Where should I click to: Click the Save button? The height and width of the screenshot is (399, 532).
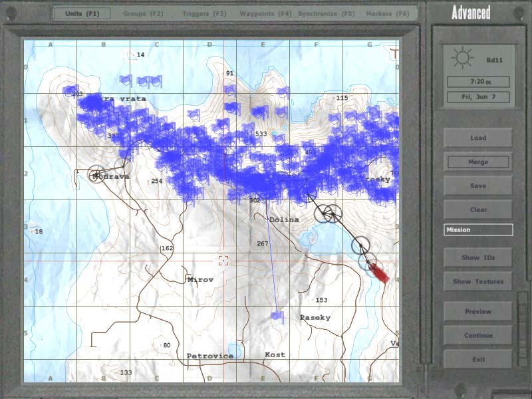tap(478, 186)
